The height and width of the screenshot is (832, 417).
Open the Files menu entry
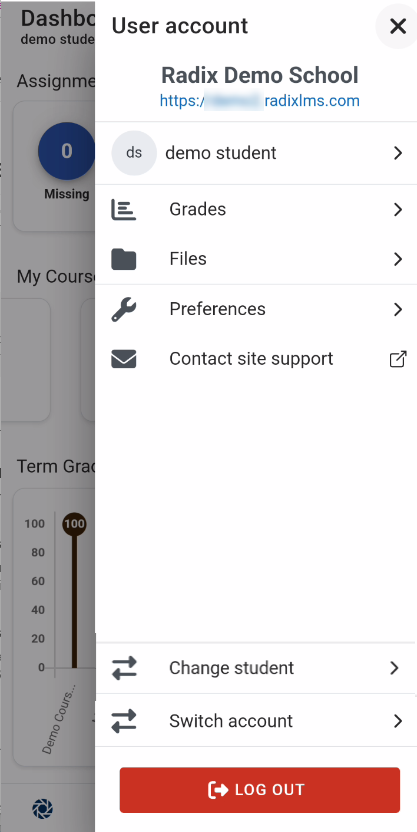[x=256, y=259]
